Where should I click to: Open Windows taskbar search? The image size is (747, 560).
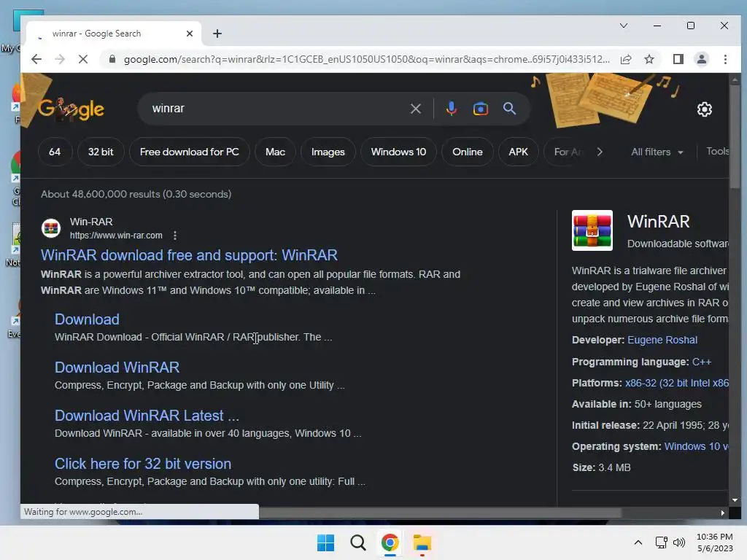click(x=357, y=542)
